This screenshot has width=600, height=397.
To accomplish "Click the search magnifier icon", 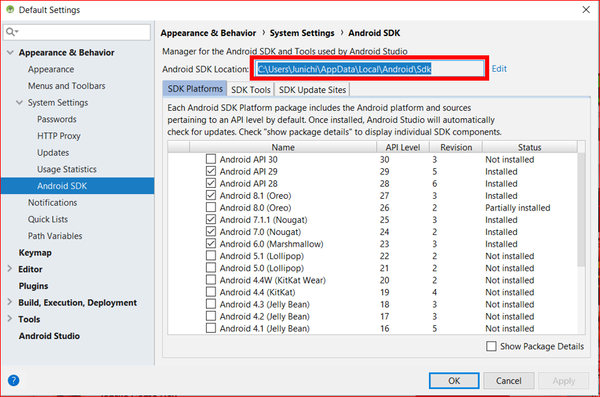I will (x=11, y=32).
